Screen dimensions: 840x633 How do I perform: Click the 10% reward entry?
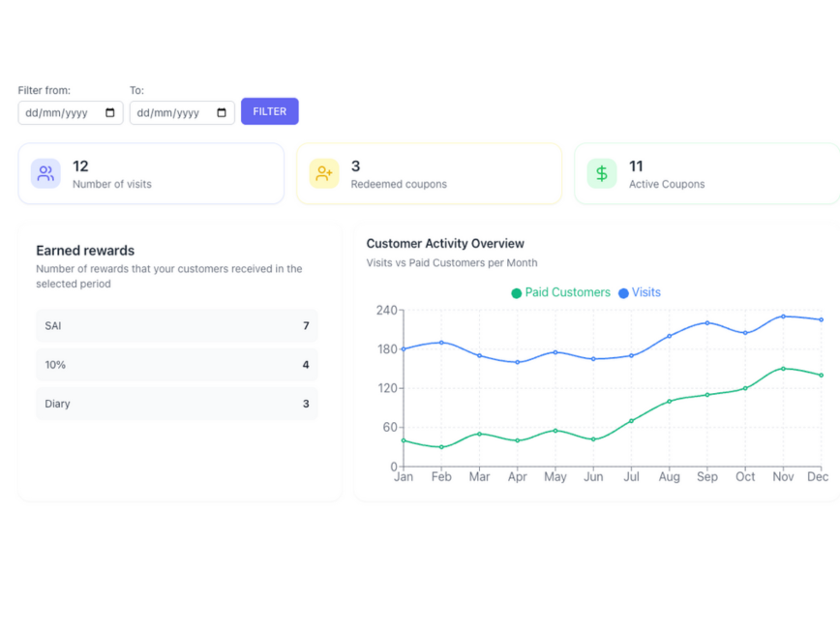tap(176, 365)
